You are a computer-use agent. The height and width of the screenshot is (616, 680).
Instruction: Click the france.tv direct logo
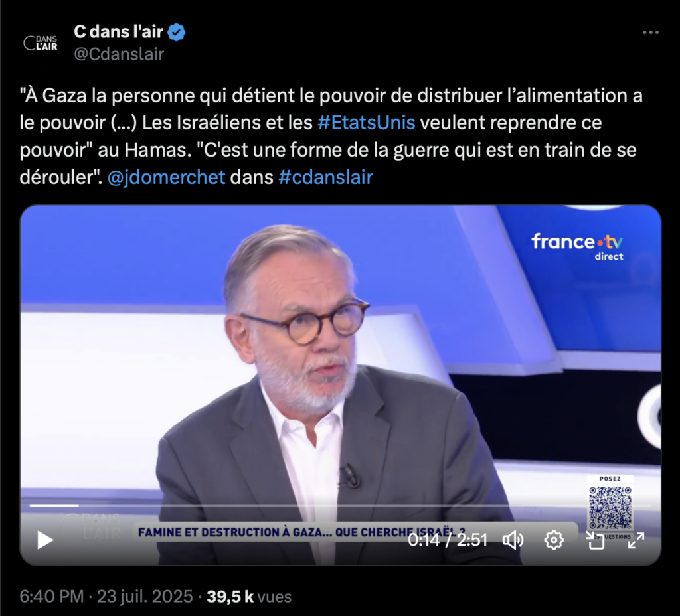(x=577, y=246)
